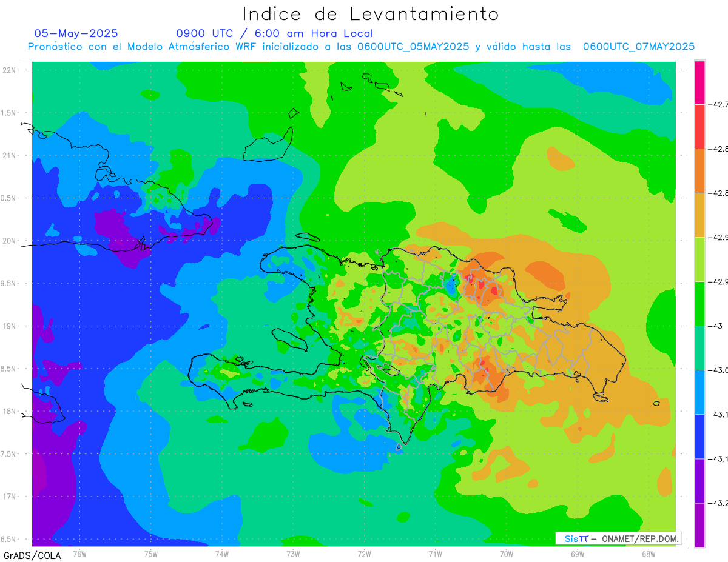Click the '75W' longitude label

click(151, 554)
